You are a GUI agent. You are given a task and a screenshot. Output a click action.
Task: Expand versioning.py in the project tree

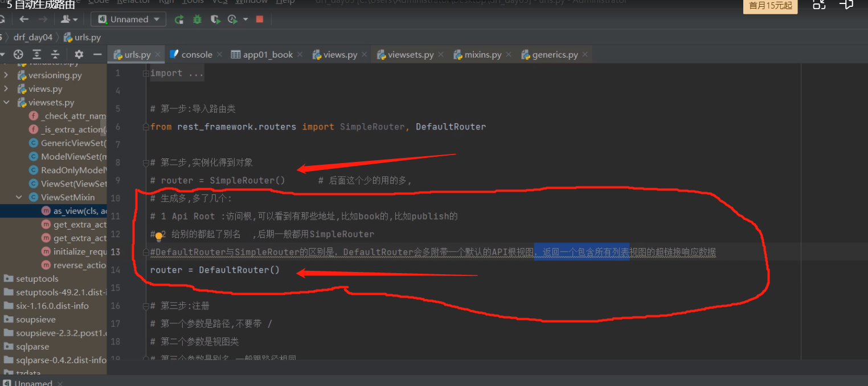tap(6, 75)
